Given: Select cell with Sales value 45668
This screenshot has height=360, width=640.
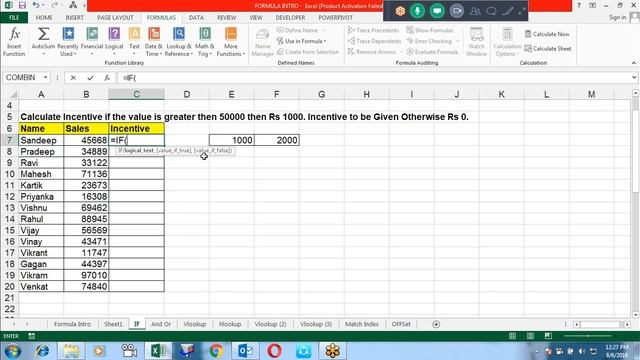Looking at the screenshot, I should pos(86,140).
